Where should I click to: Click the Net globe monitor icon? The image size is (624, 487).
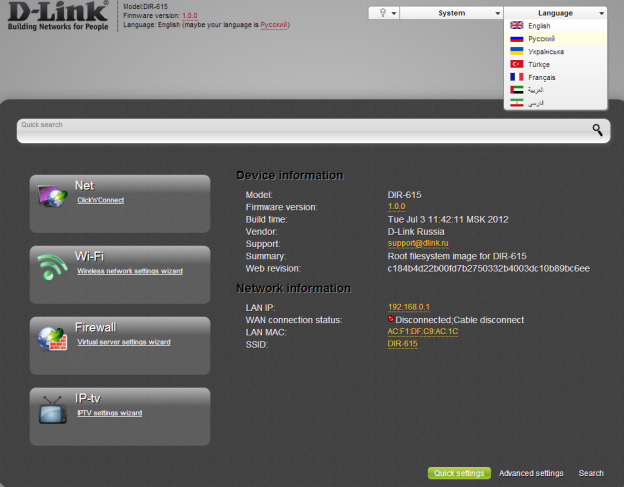[53, 196]
